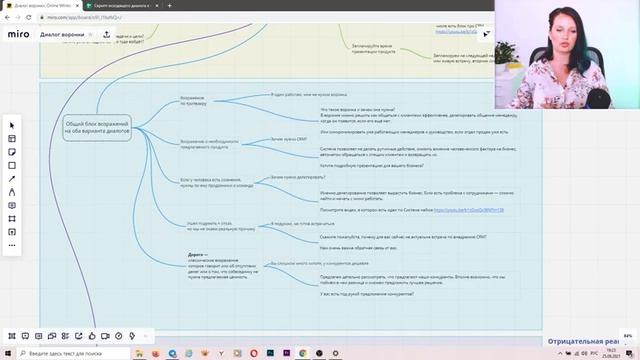Screen dimensions: 640x360
Task: Open the blue link in the delegation answer
Action: tap(469, 210)
